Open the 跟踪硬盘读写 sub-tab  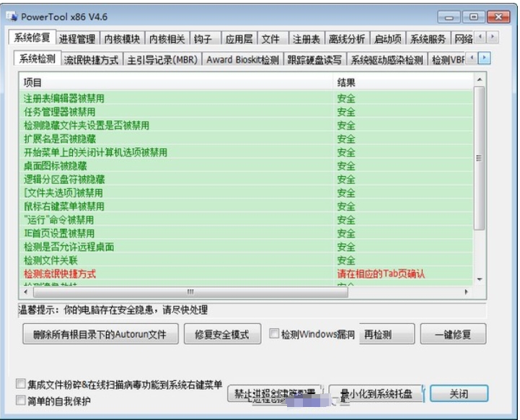pos(314,60)
